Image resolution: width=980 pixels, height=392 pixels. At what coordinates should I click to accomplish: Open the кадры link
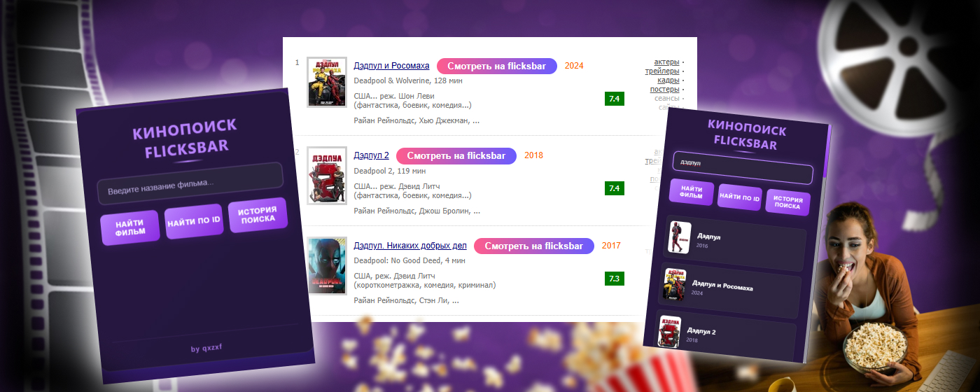point(668,80)
